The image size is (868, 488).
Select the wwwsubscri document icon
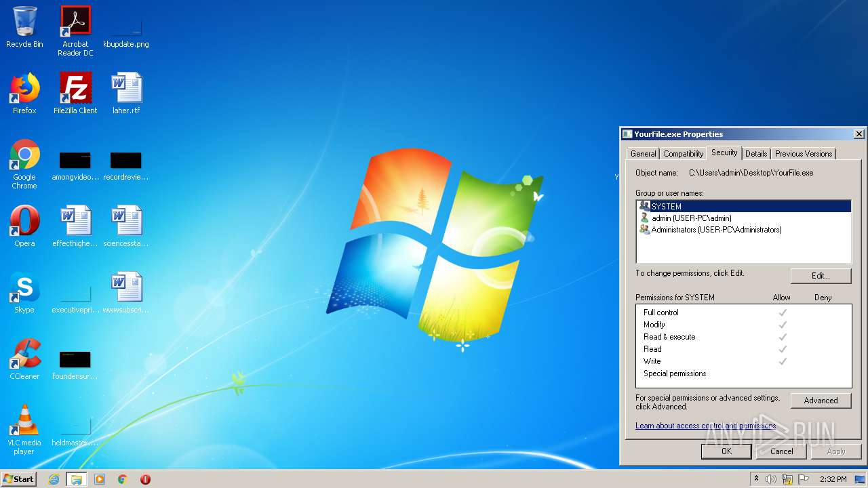126,293
